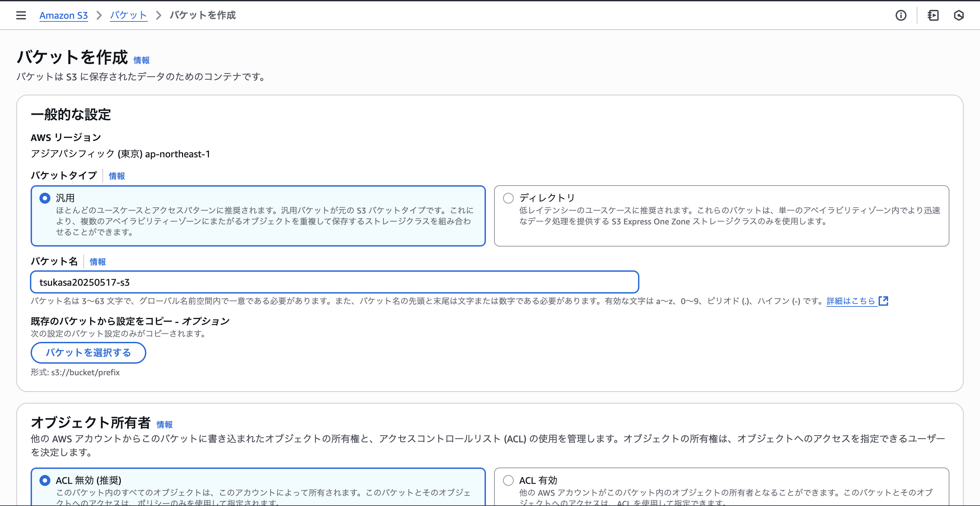Click external link icon beside 詳細はこちら
This screenshot has width=980, height=506.
tap(883, 301)
